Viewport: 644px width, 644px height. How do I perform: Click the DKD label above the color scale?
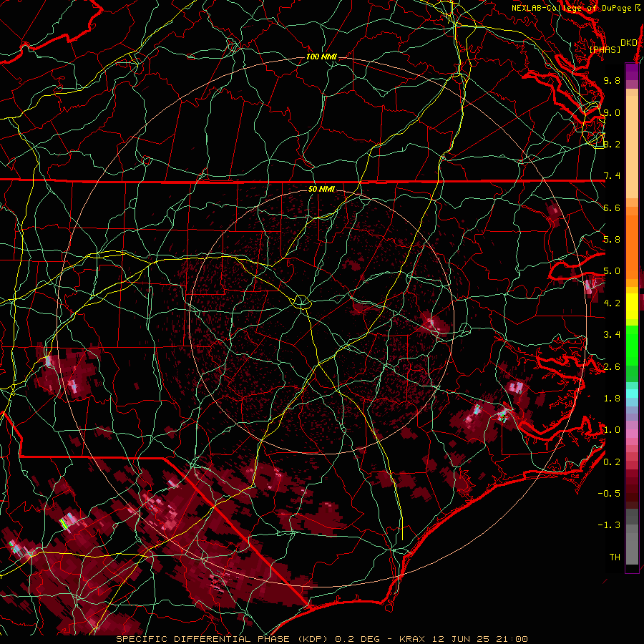pos(628,42)
